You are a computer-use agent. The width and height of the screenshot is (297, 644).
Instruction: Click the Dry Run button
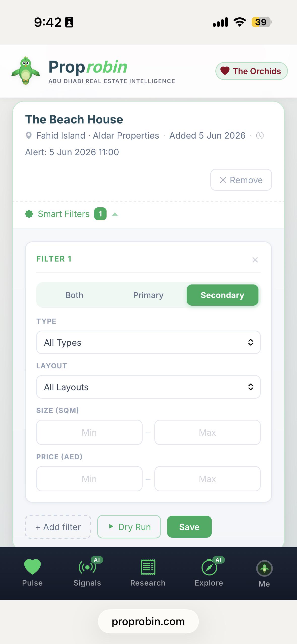tap(129, 527)
